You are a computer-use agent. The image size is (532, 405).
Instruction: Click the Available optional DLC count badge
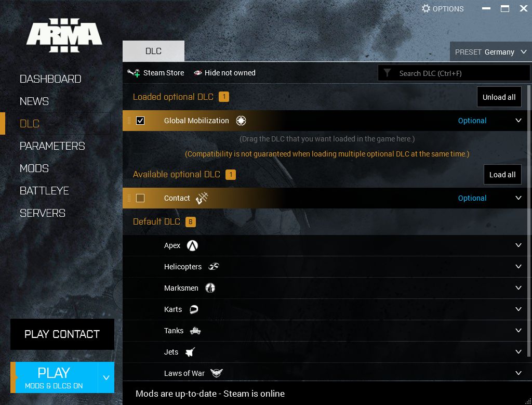231,175
